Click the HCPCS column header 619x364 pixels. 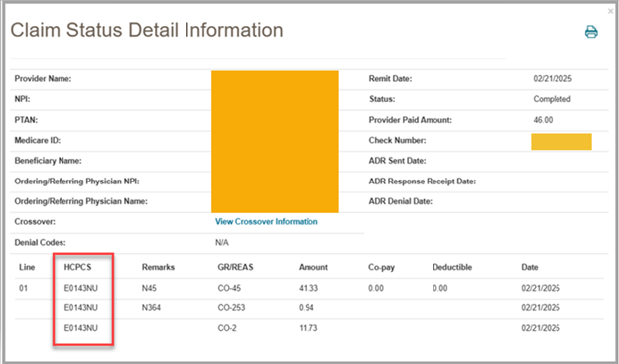(x=77, y=267)
